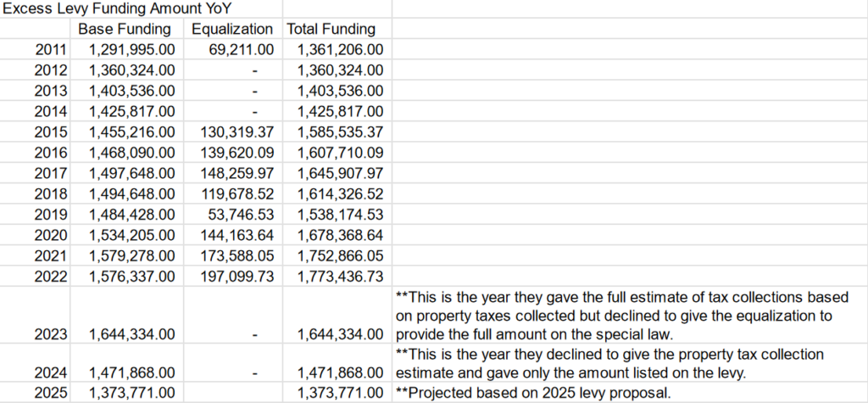The width and height of the screenshot is (868, 403).
Task: Click the 'Base Funding' column header
Action: [125, 29]
